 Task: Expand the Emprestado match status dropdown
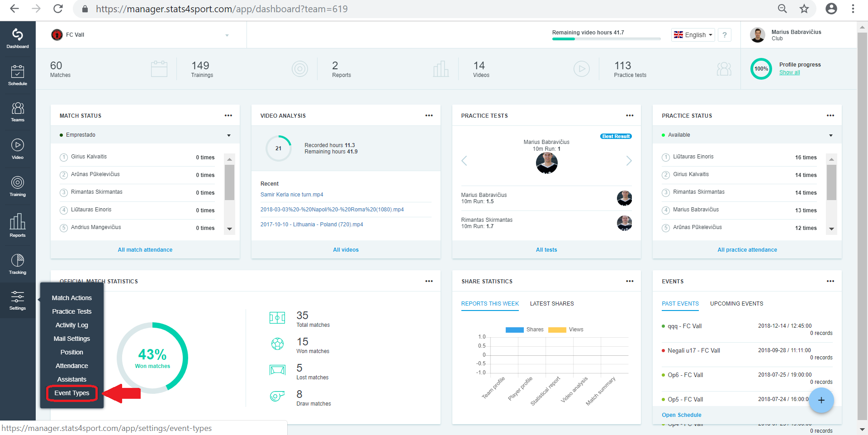click(145, 135)
